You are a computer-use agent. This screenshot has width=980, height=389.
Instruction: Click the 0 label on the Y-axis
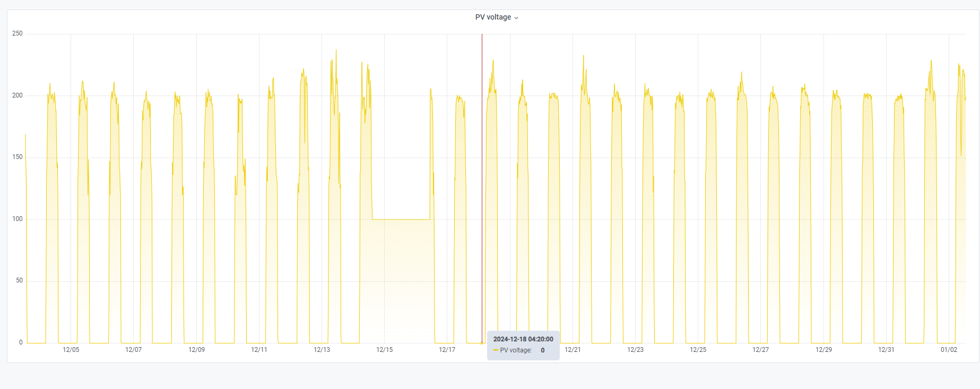click(x=21, y=342)
